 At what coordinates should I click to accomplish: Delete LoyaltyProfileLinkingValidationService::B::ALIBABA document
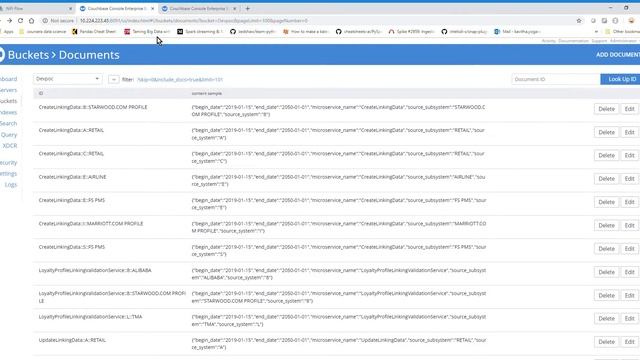(x=606, y=272)
